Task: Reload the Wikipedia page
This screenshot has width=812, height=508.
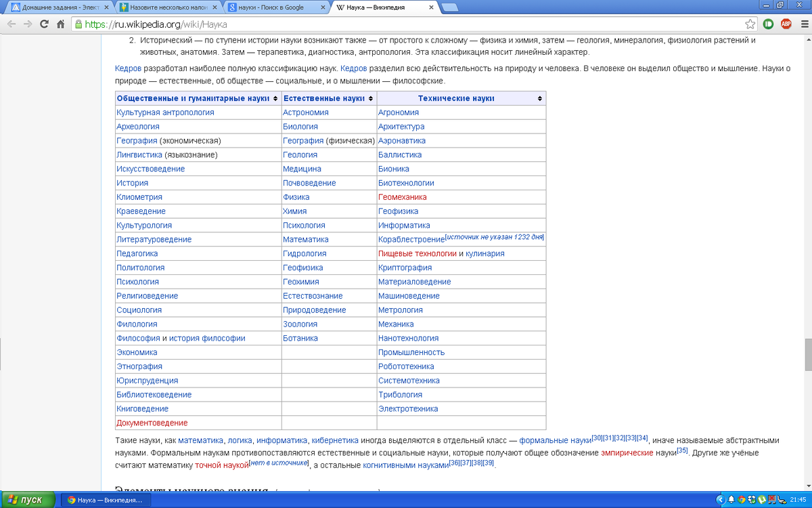Action: pyautogui.click(x=45, y=24)
